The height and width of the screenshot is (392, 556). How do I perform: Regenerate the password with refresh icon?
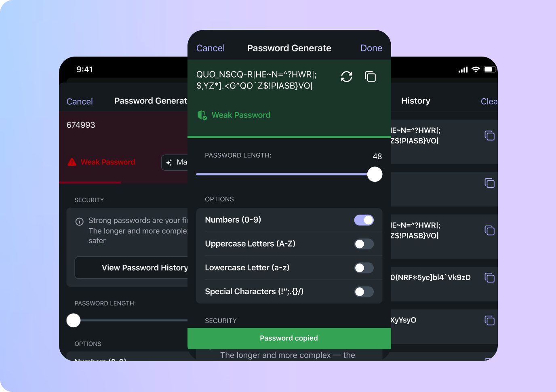[x=346, y=77]
